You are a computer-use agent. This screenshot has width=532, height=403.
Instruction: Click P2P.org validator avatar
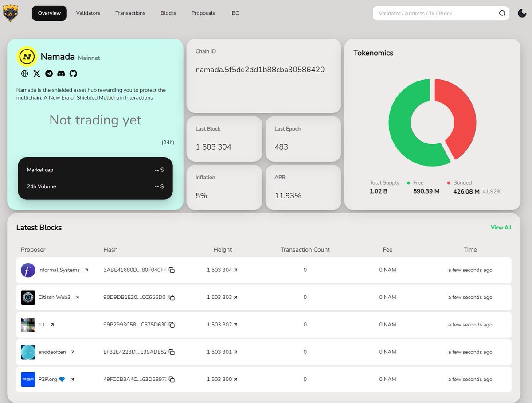coord(28,380)
